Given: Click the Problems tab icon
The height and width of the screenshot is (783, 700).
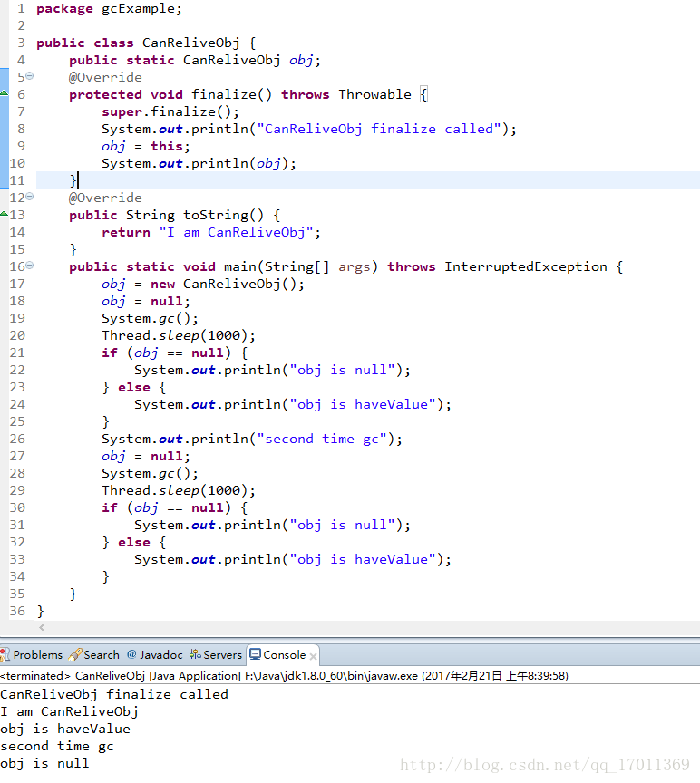Looking at the screenshot, I should click(x=5, y=654).
